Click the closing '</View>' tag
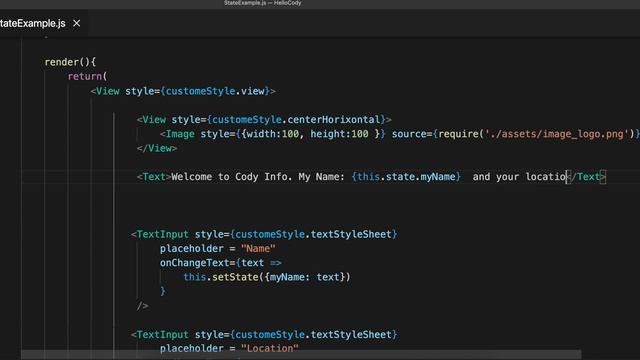The width and height of the screenshot is (640, 360). pyautogui.click(x=157, y=148)
